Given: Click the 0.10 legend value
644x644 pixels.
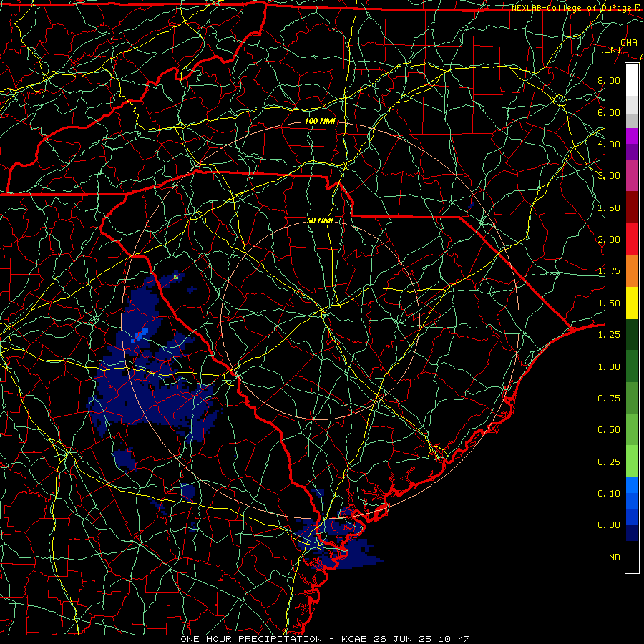Looking at the screenshot, I should [x=609, y=494].
